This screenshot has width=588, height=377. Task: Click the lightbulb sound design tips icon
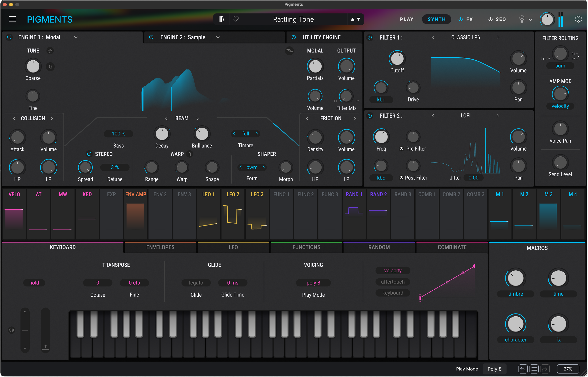(x=522, y=19)
